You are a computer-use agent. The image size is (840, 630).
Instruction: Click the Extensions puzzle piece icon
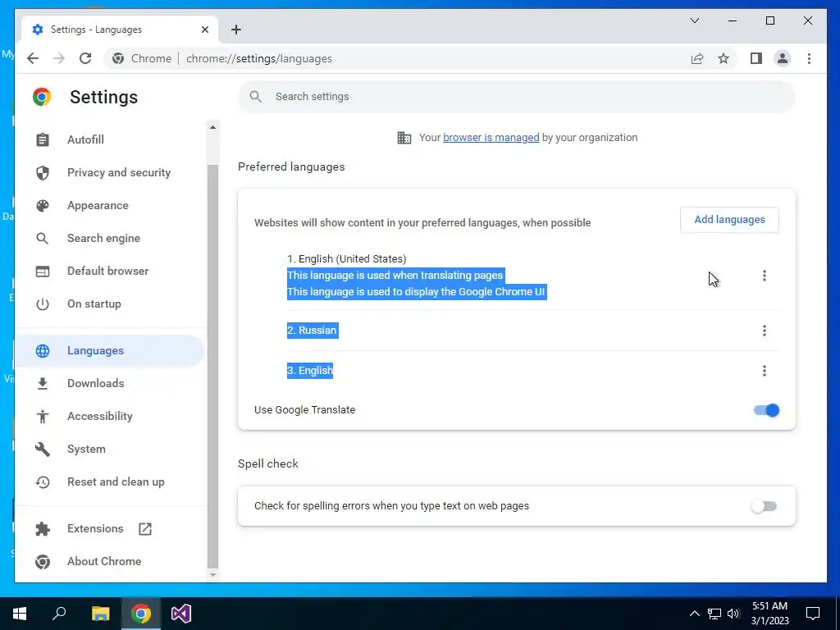(x=43, y=529)
